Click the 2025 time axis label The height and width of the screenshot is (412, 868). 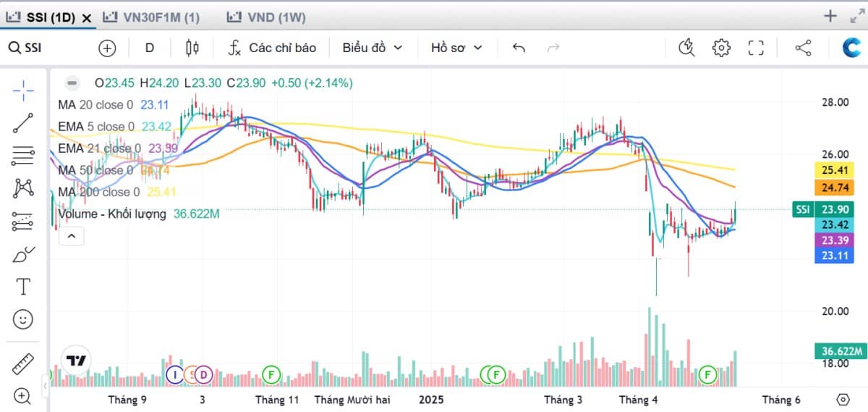(x=432, y=400)
